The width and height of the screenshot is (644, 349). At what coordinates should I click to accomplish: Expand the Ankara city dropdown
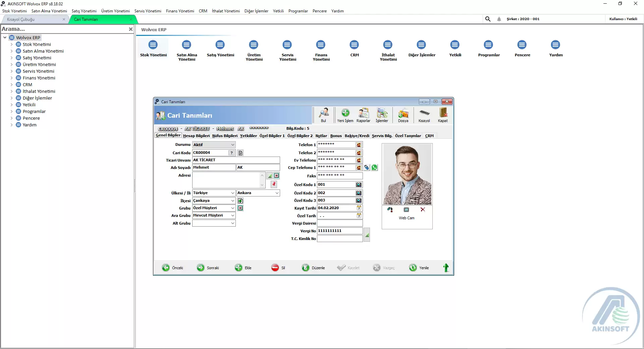click(x=277, y=193)
